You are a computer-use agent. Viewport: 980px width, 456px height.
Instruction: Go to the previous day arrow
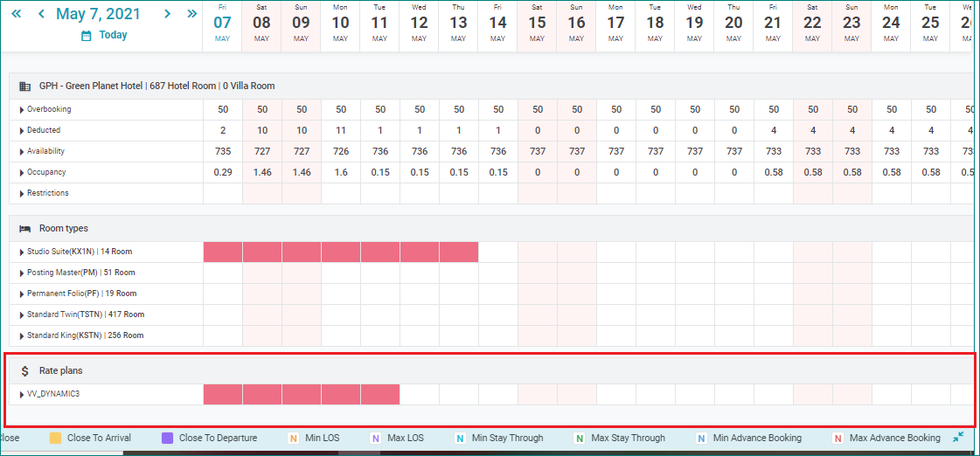[x=40, y=14]
